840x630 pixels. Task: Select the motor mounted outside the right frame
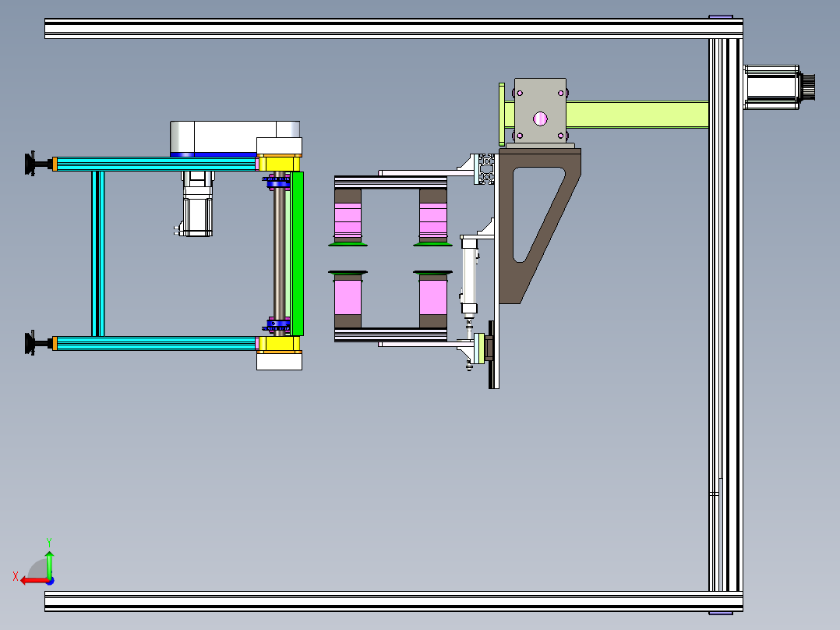(778, 87)
